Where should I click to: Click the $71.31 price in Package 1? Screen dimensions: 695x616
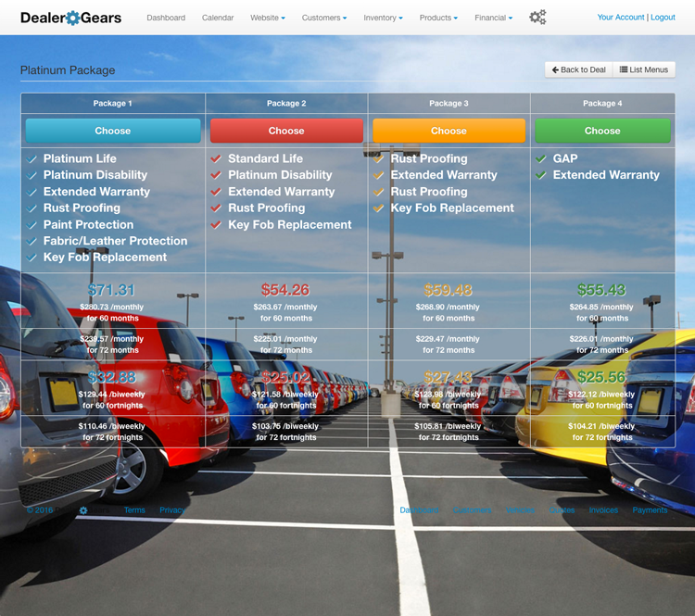pyautogui.click(x=111, y=290)
